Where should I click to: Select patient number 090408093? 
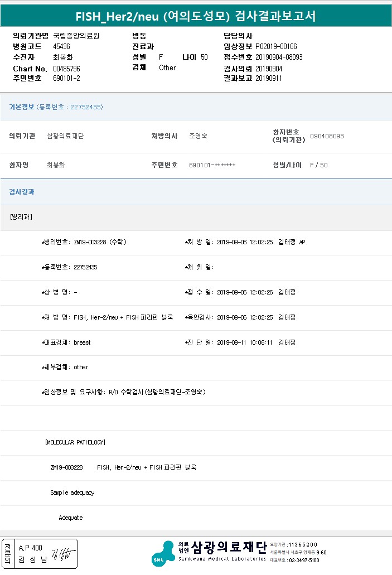(327, 136)
